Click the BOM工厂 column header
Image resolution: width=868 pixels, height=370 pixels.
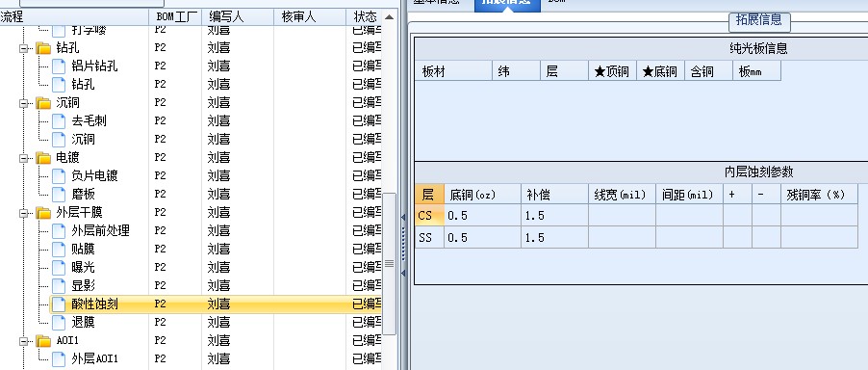(175, 17)
